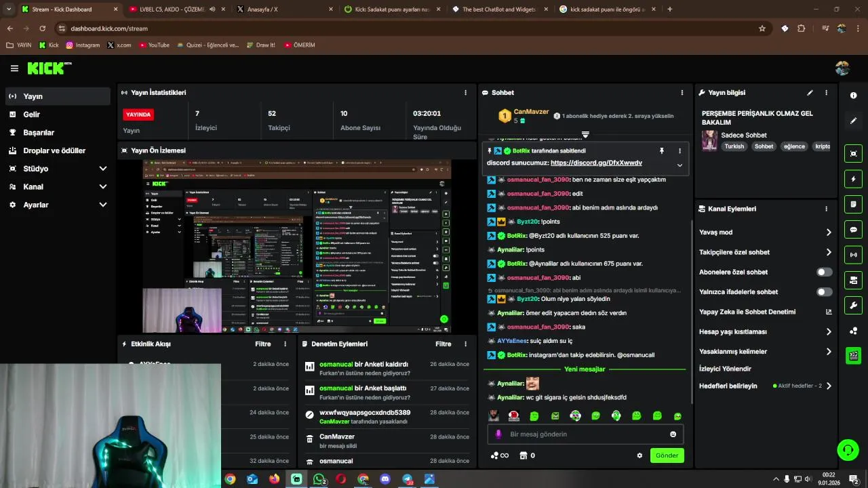
Task: Open the hamburger menu beside the KICK logo
Action: point(14,68)
